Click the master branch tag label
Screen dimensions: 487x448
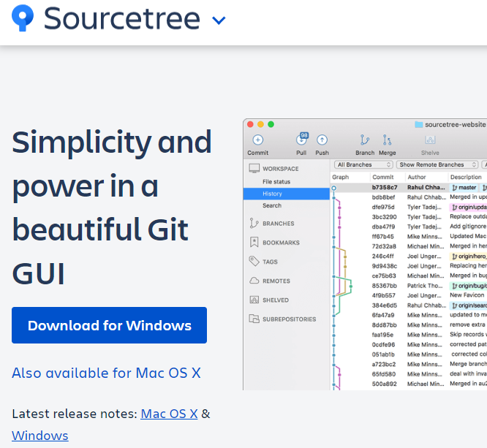(464, 188)
